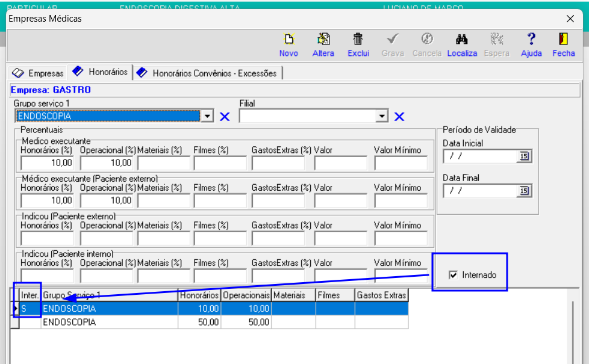Click the S cell in Inter. column

[30, 309]
